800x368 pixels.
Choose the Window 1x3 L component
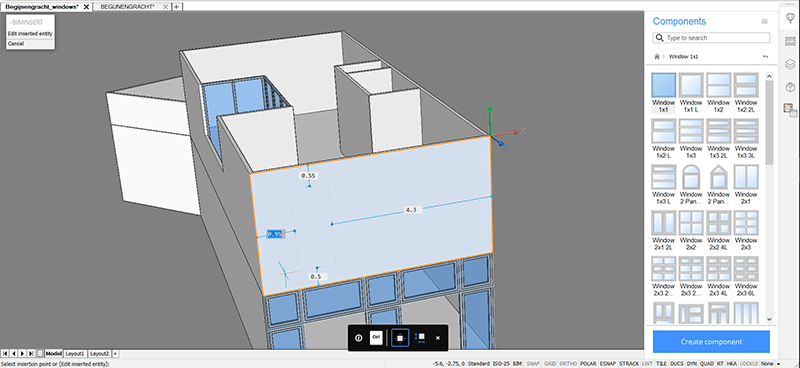[664, 177]
